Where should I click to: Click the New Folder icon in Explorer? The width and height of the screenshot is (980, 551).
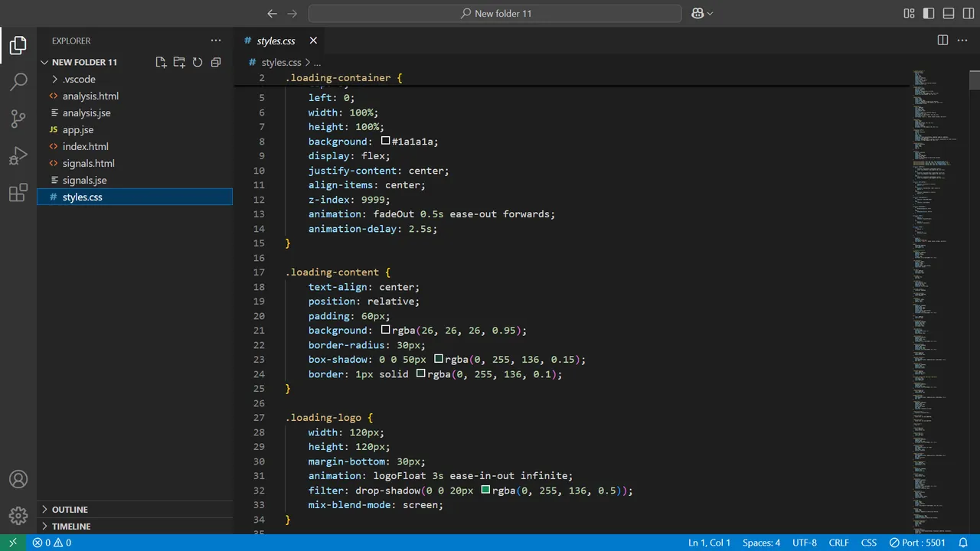(179, 62)
